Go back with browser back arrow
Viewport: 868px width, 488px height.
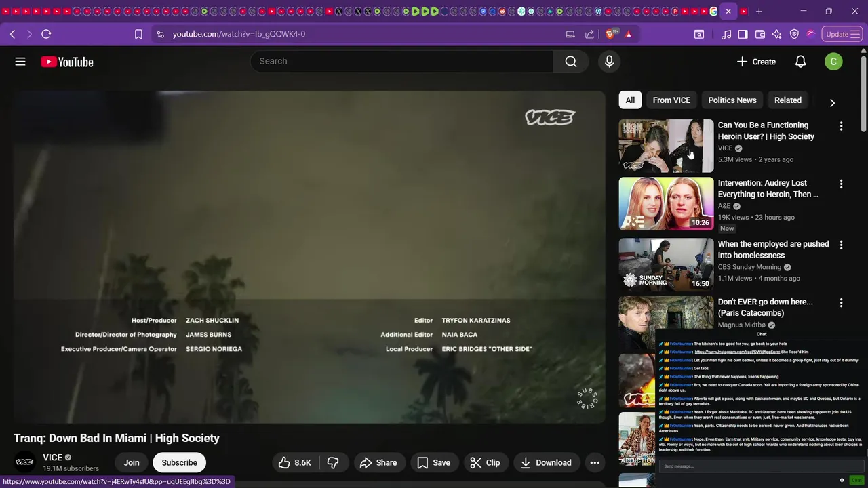click(x=13, y=34)
